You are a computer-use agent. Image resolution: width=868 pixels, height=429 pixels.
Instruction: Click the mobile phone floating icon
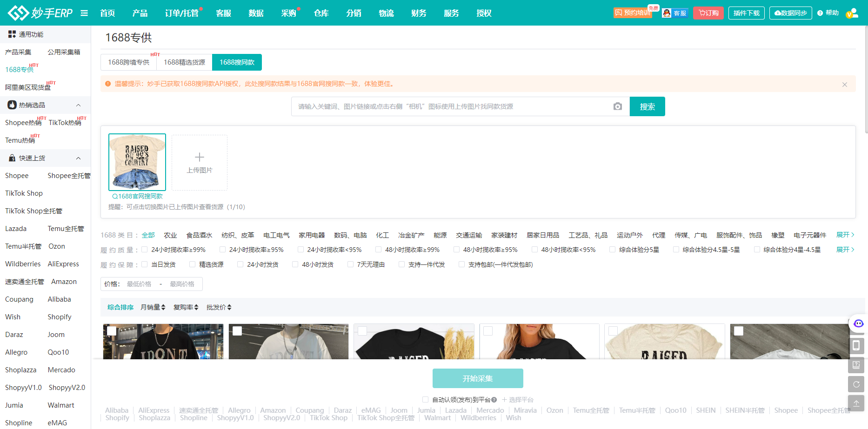(856, 346)
